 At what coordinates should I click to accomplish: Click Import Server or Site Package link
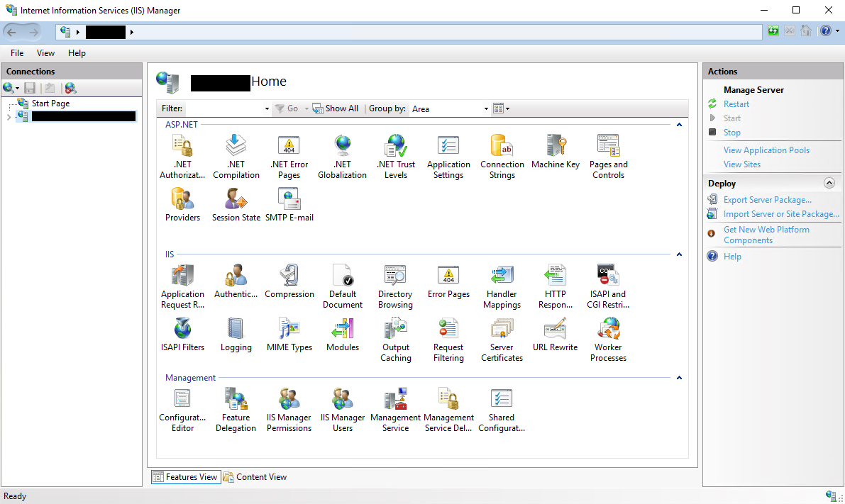(x=781, y=214)
